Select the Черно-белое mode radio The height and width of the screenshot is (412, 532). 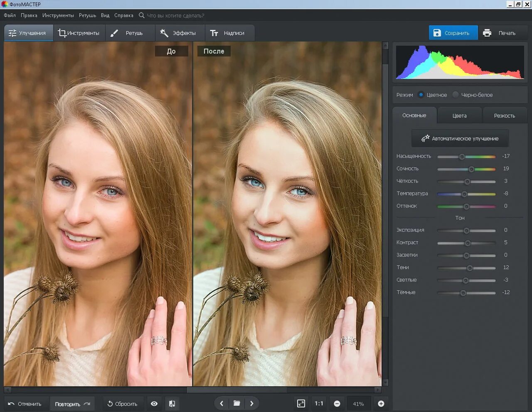456,95
